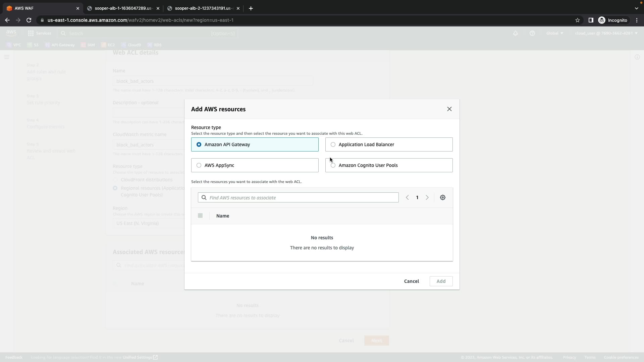Go to next results page arrow
644x362 pixels.
pyautogui.click(x=427, y=198)
